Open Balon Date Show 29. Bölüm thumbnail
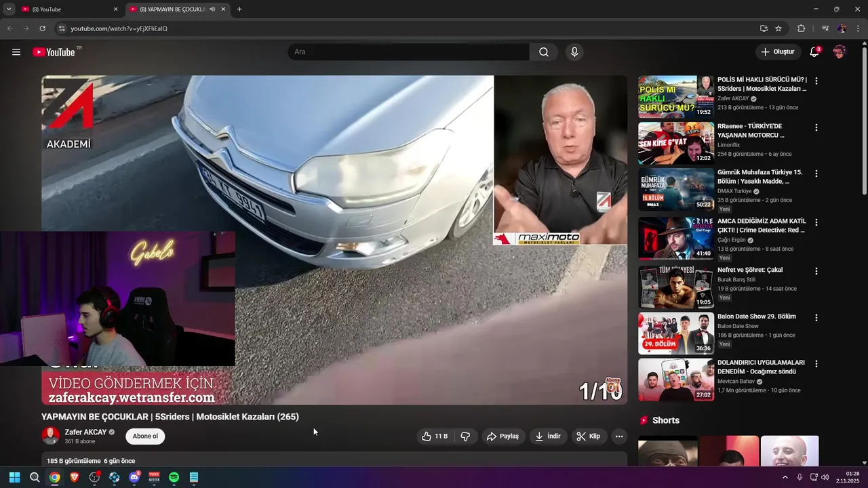 click(676, 333)
